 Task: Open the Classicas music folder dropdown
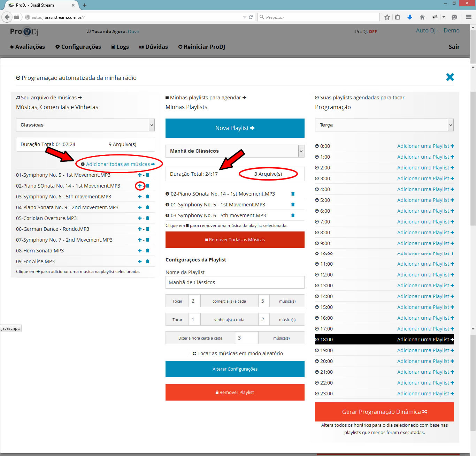tap(85, 125)
